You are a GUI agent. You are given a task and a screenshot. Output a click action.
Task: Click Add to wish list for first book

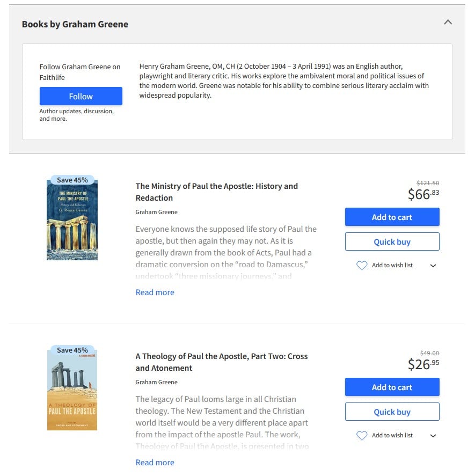tap(392, 265)
